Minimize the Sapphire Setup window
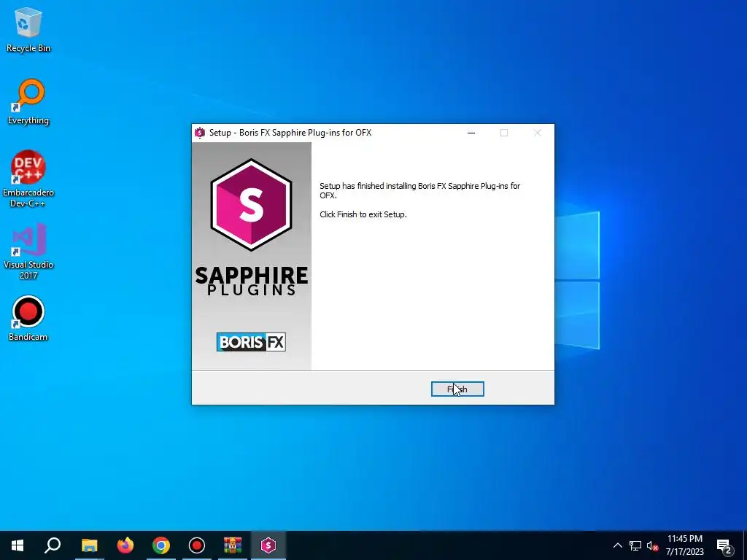This screenshot has height=560, width=747. (x=471, y=133)
